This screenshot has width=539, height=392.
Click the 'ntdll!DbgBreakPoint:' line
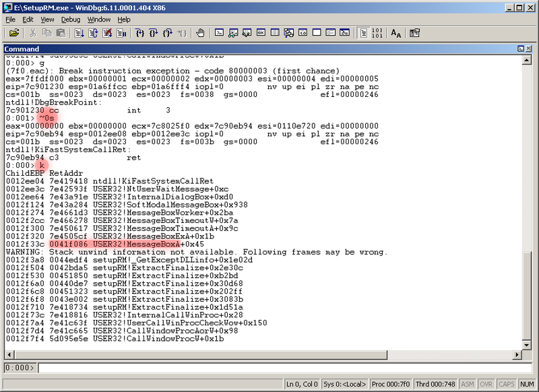pyautogui.click(x=53, y=102)
